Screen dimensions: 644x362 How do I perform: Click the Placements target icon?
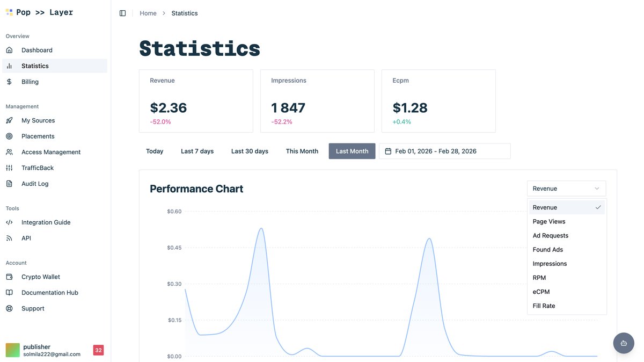11,136
